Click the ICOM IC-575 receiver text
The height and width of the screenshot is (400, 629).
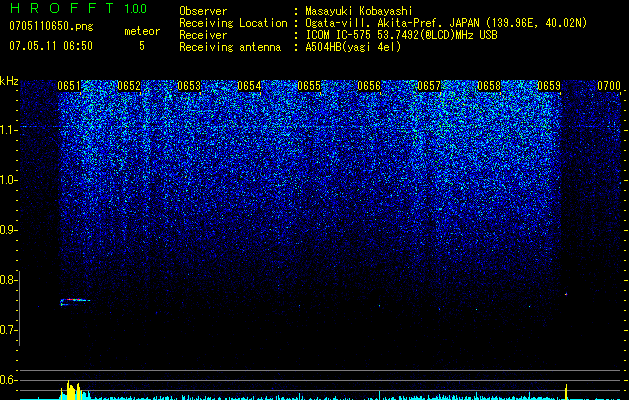click(x=401, y=35)
